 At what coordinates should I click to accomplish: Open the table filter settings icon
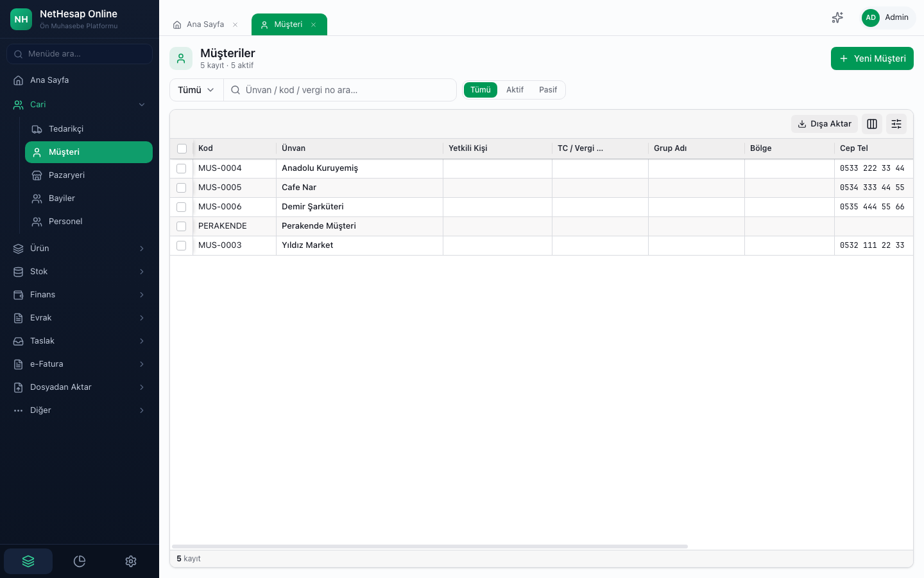point(896,124)
